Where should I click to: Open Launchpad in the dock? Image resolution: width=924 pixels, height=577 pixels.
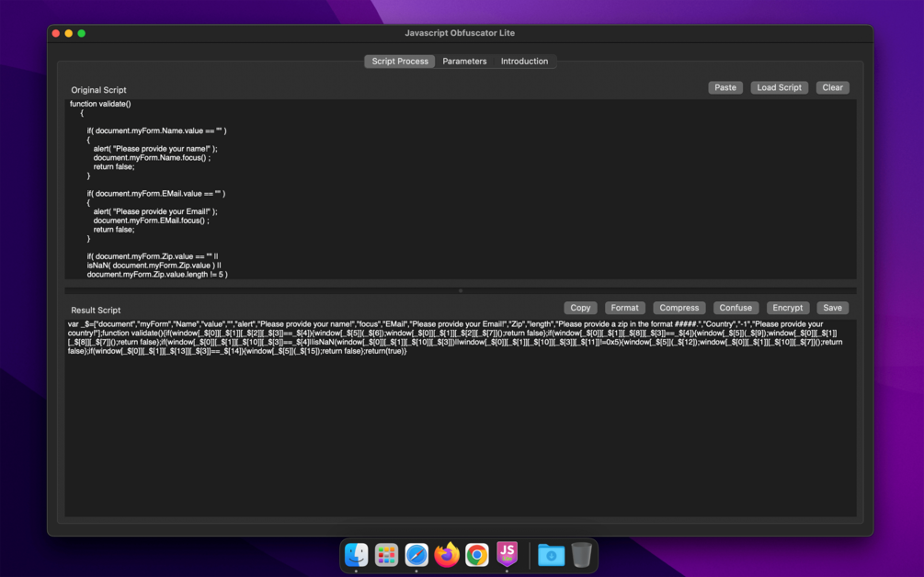(x=386, y=555)
